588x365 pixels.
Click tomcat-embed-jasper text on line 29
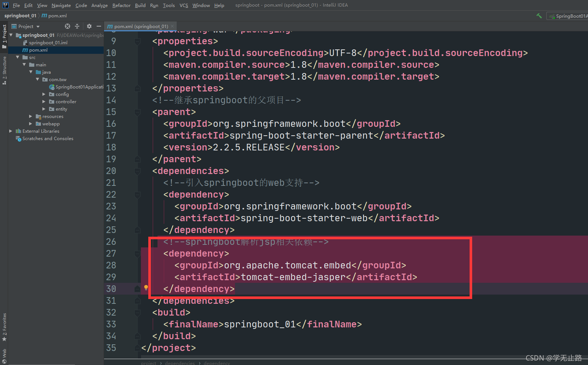[293, 277]
